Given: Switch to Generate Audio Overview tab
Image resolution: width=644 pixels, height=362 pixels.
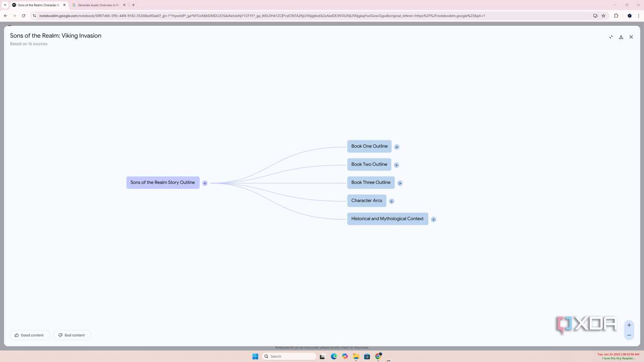Looking at the screenshot, I should tap(98, 5).
